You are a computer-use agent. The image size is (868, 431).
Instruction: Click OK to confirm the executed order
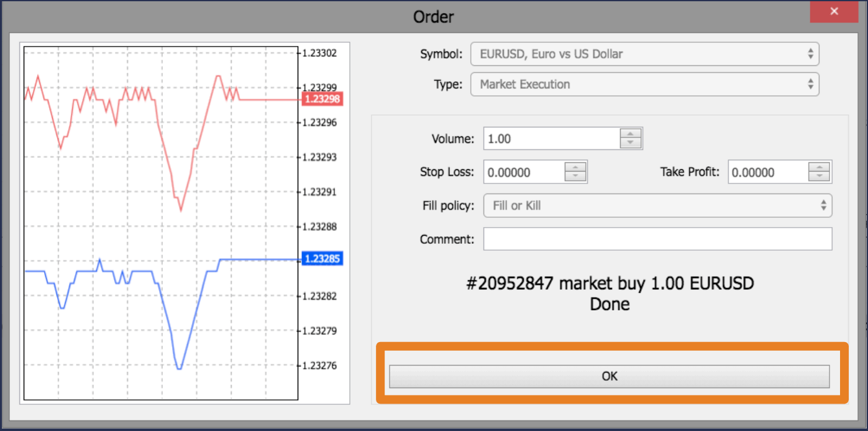tap(609, 376)
